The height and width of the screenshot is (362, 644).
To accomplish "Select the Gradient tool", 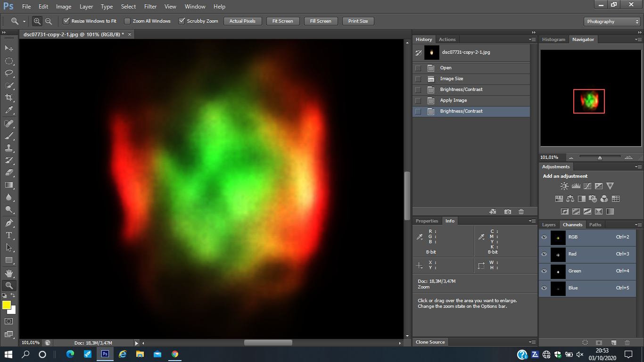I will click(x=8, y=185).
